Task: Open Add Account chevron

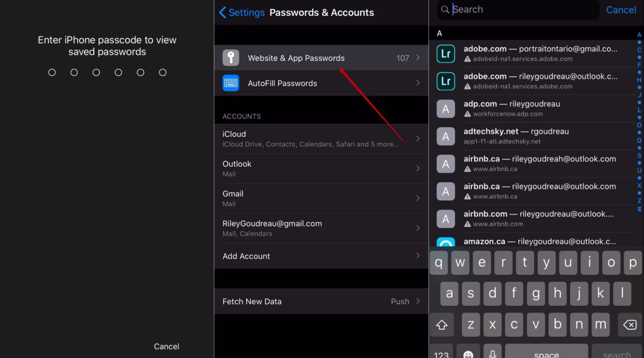Action: pyautogui.click(x=418, y=256)
